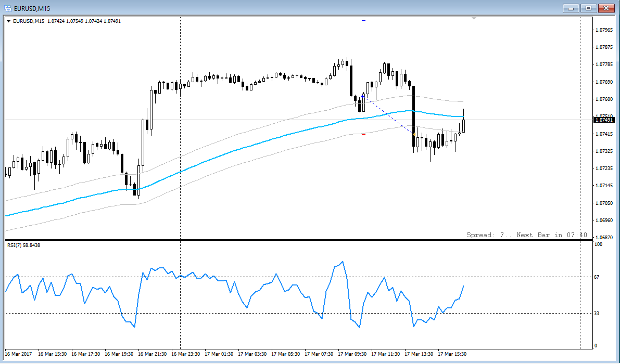Click the blue trade entry arrow marker
The image size is (620, 364).
(x=362, y=96)
